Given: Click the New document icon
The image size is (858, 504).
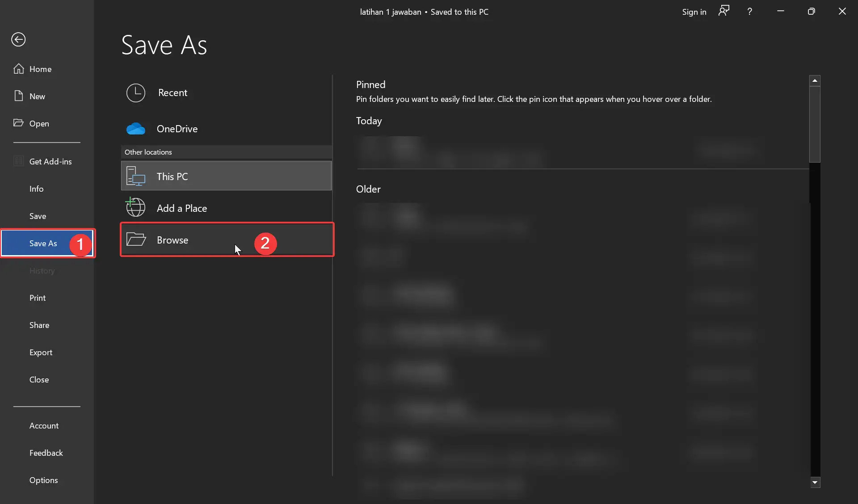Looking at the screenshot, I should pos(19,96).
